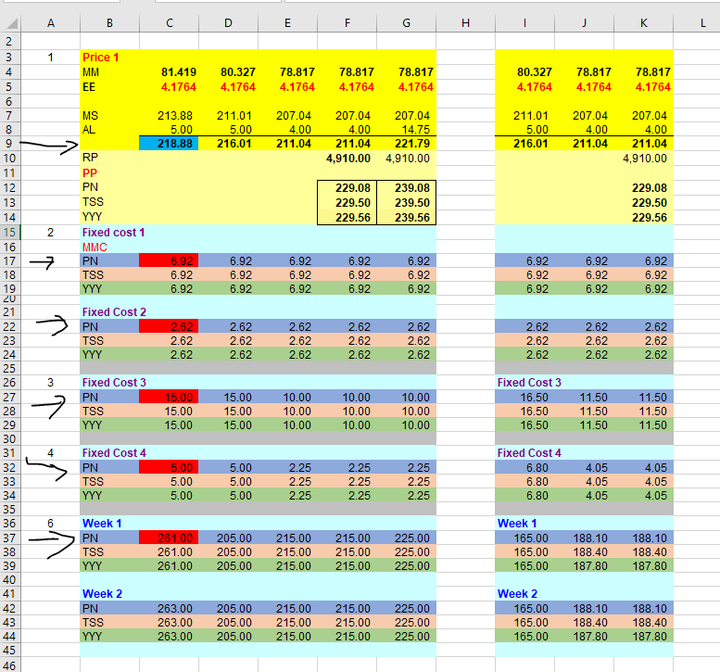The width and height of the screenshot is (720, 672).
Task: Click the Select All corner triangle
Action: pyautogui.click(x=11, y=23)
